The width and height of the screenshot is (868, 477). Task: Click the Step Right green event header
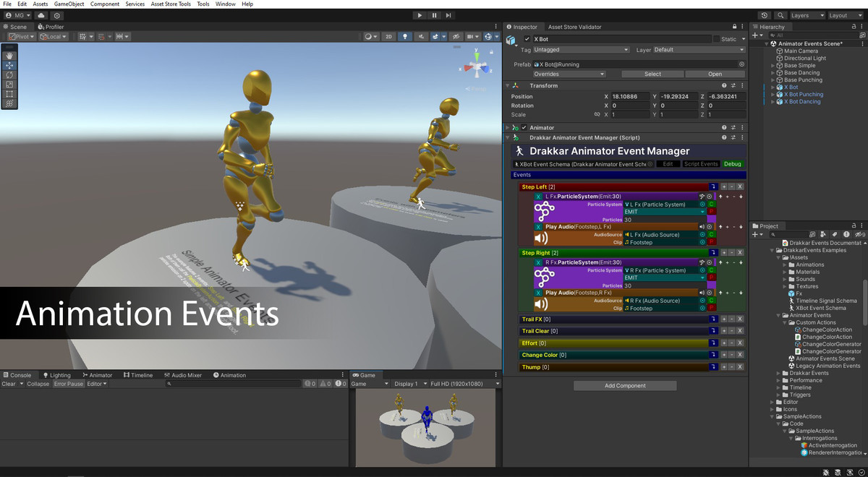click(x=613, y=253)
